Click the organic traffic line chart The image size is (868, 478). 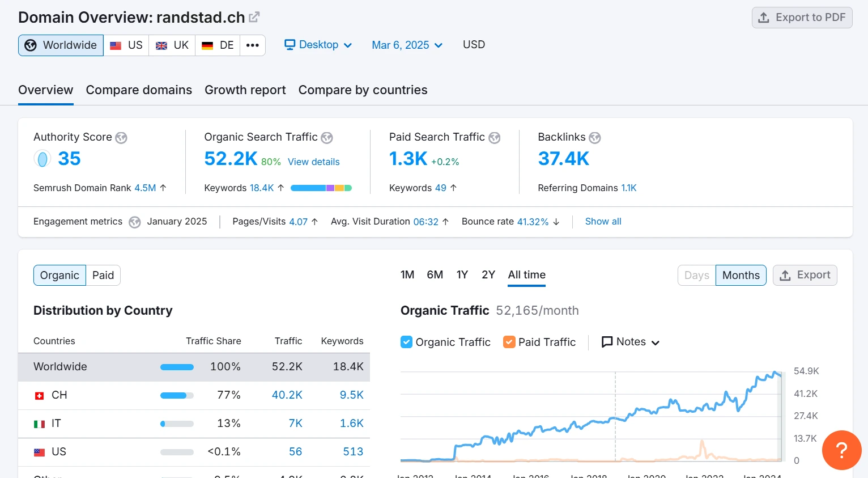pos(591,417)
